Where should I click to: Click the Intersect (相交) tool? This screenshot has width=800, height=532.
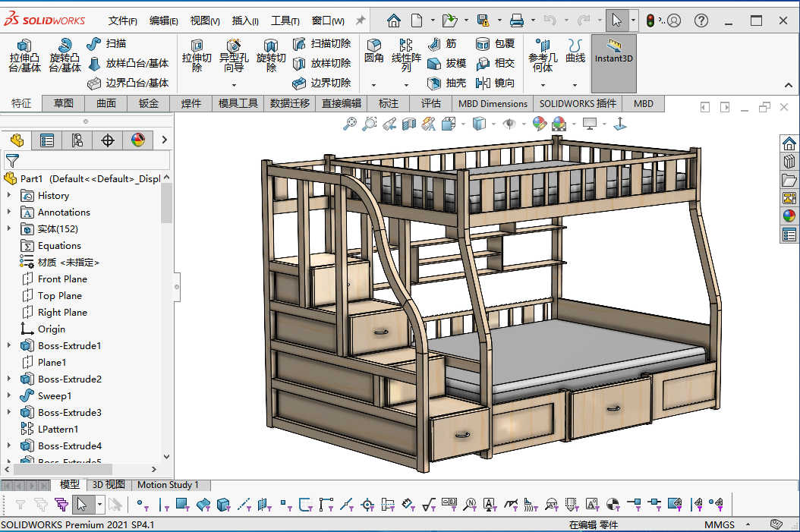coord(495,63)
